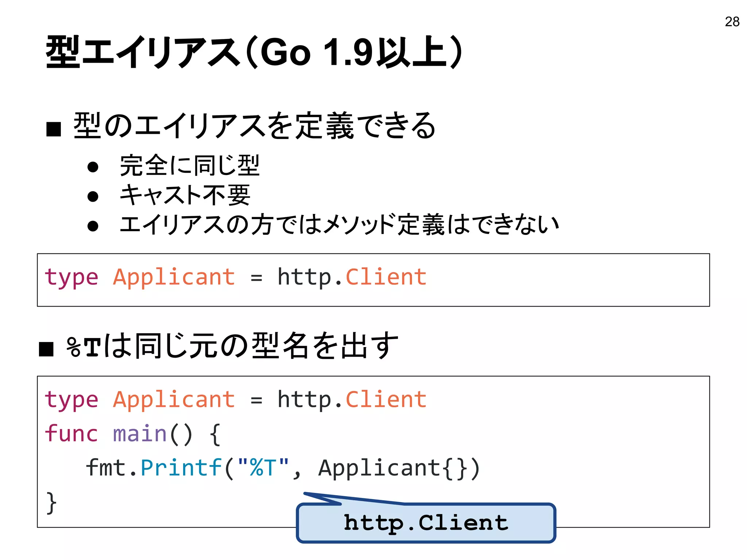
Task: Click the fmt.Printf("%T", Applicant{}) line
Action: pyautogui.click(x=283, y=468)
